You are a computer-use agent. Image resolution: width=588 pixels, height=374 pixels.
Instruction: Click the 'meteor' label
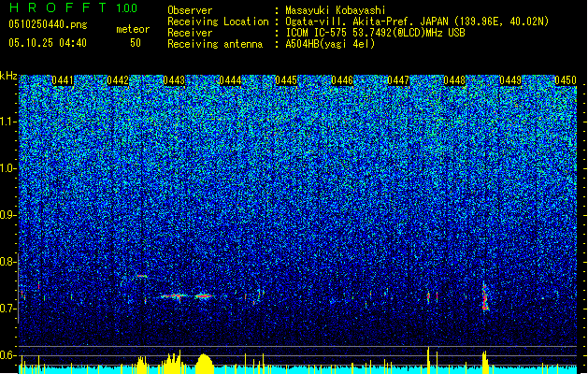pyautogui.click(x=133, y=29)
